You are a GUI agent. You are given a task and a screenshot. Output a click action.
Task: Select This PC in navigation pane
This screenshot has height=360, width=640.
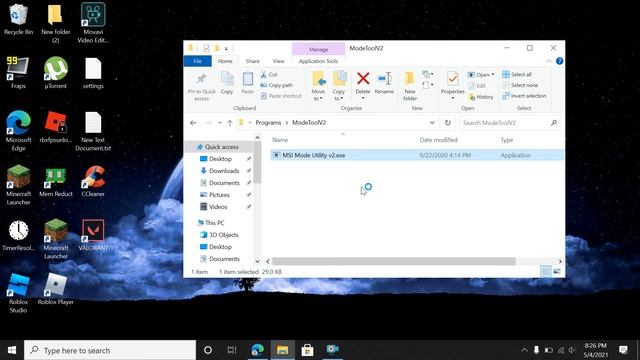click(x=211, y=222)
